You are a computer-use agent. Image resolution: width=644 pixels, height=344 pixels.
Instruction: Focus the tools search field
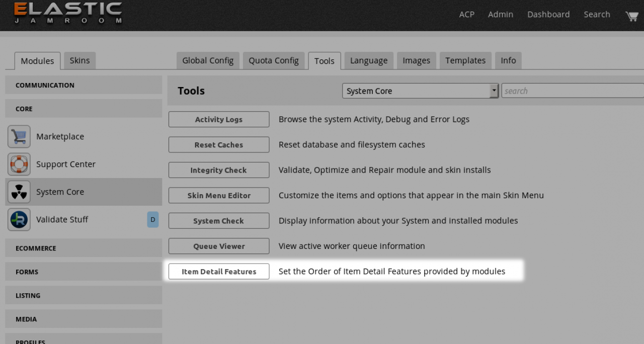pos(572,91)
